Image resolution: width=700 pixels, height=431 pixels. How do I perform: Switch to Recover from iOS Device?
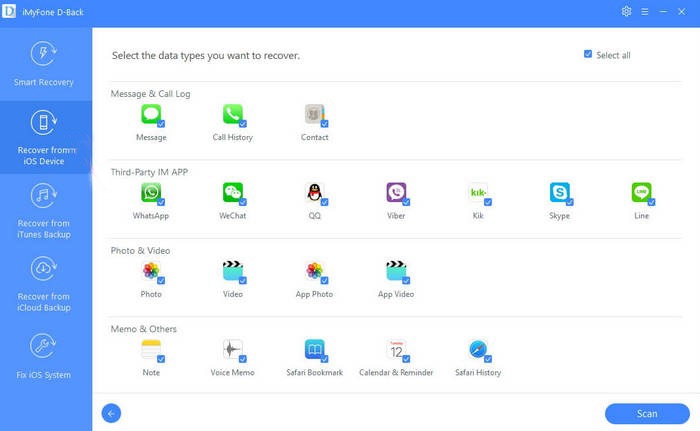[44, 138]
